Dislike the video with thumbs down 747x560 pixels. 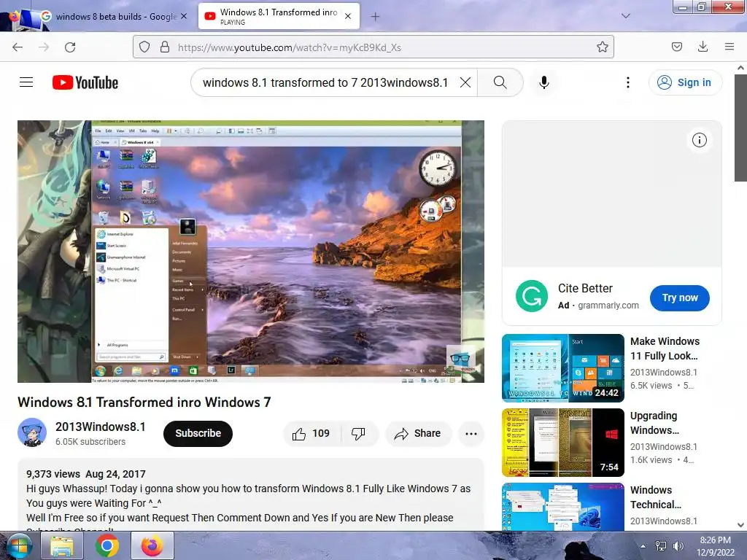[358, 433]
